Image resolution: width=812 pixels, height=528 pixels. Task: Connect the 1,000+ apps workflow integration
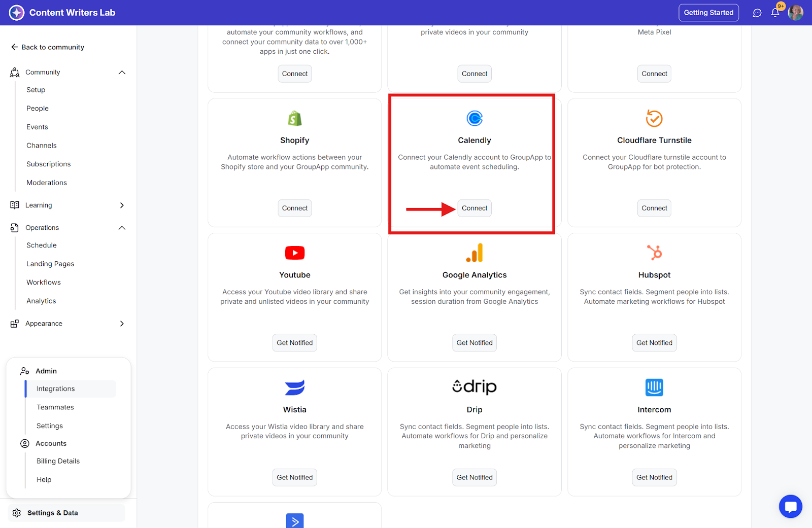click(295, 74)
